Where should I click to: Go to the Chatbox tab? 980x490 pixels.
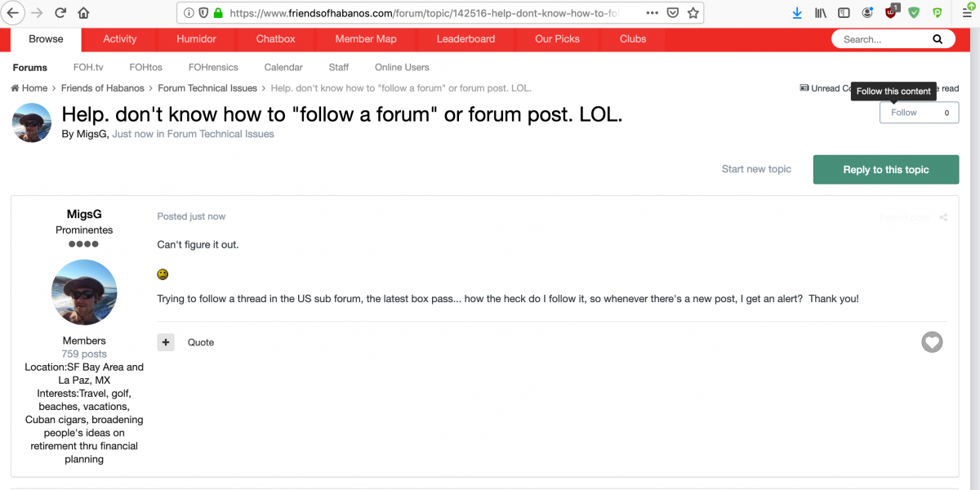coord(276,39)
